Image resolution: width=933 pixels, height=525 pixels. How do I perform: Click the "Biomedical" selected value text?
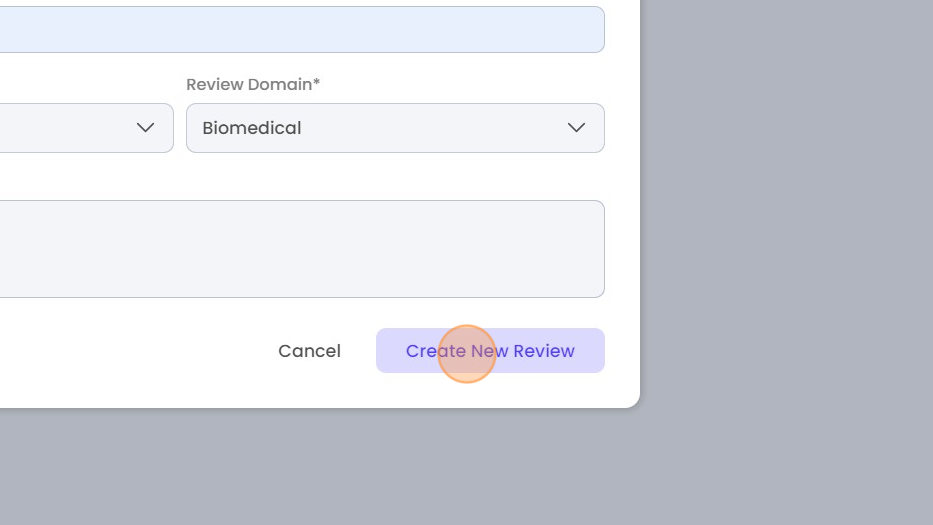252,128
